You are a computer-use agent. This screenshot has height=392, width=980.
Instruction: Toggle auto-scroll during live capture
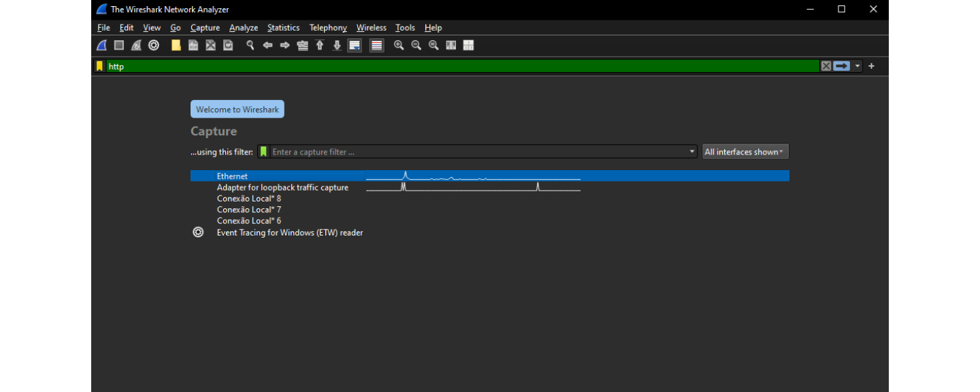click(354, 46)
